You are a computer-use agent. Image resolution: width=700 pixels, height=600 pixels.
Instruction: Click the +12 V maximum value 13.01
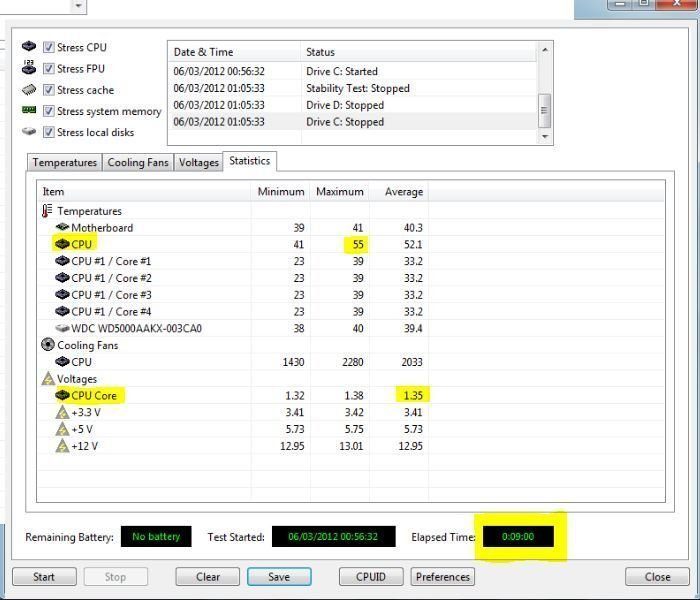click(x=351, y=446)
